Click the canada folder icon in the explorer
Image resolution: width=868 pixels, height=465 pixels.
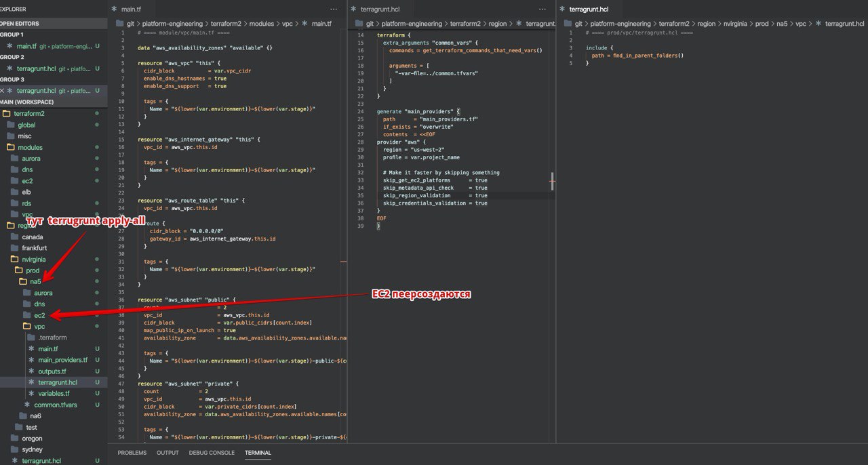(15, 237)
